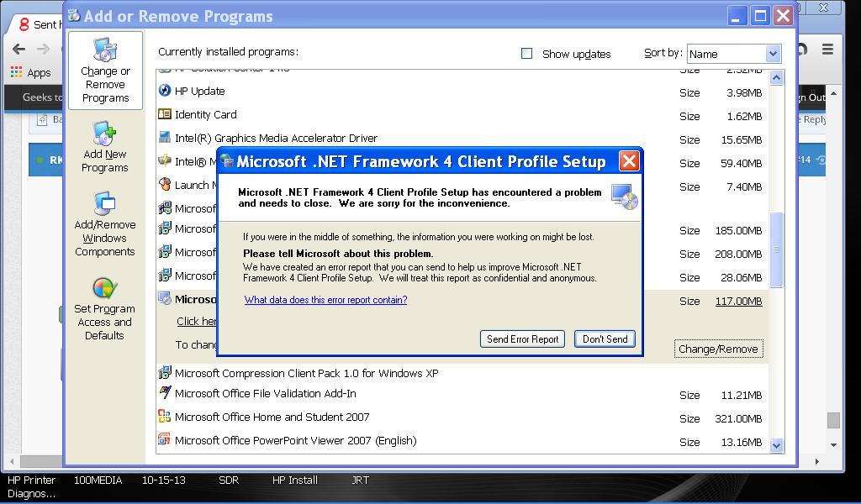Open the Add/Remove Windows Components icon
The image size is (861, 504).
point(104,203)
